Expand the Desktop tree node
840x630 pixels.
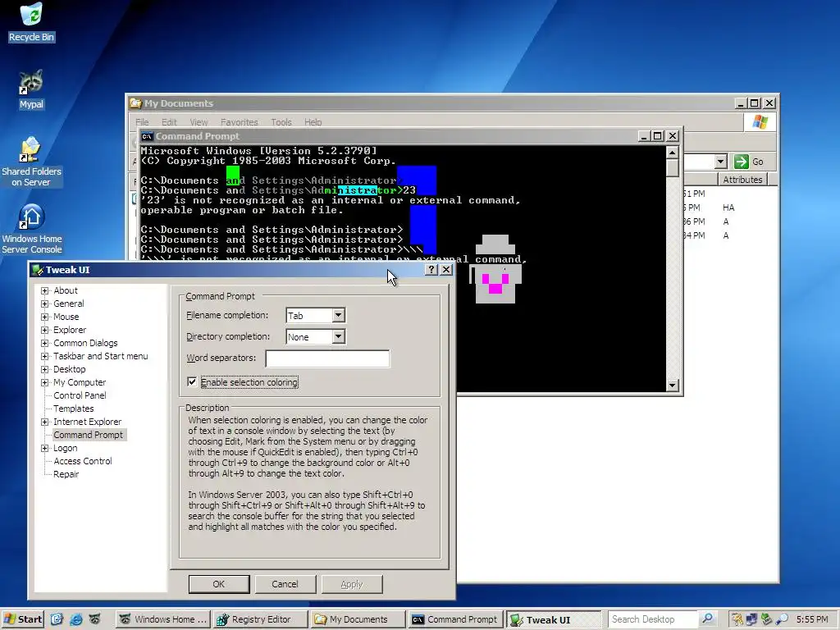pyautogui.click(x=45, y=369)
